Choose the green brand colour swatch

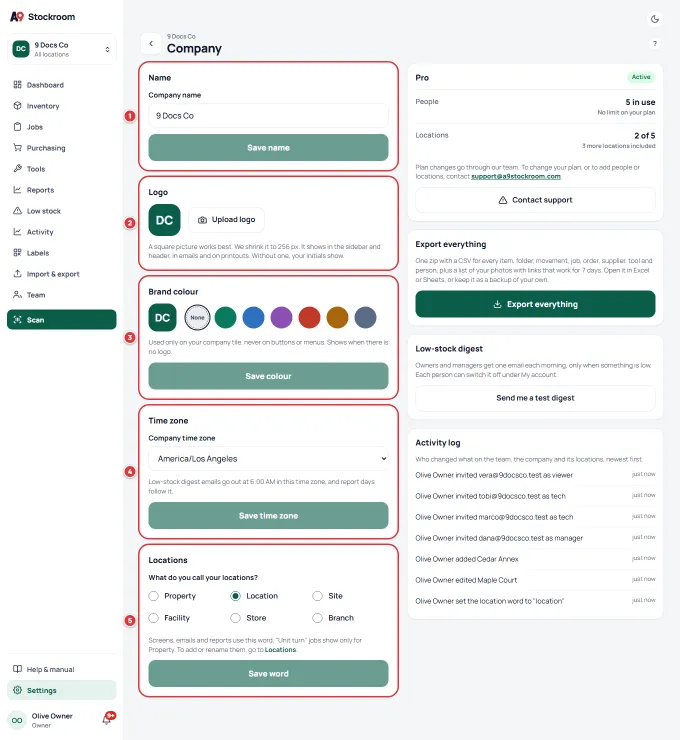pyautogui.click(x=226, y=318)
